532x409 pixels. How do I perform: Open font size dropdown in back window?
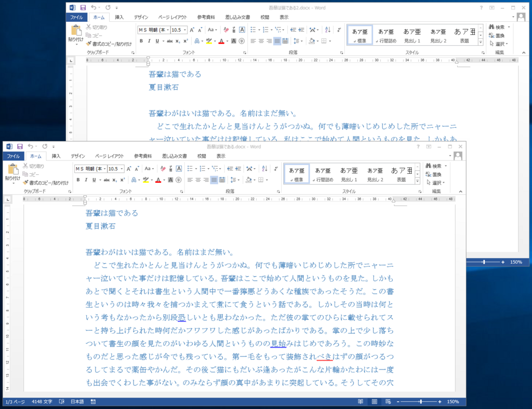pos(185,30)
